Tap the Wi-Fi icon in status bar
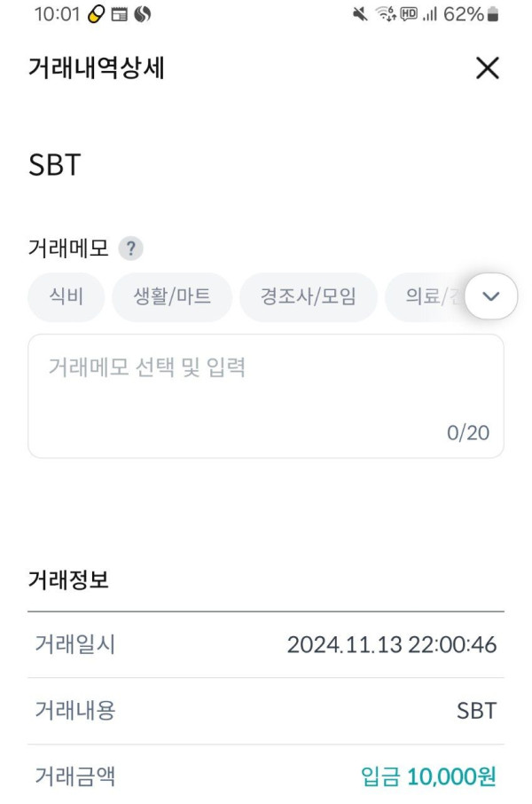This screenshot has height=804, width=532. click(386, 14)
